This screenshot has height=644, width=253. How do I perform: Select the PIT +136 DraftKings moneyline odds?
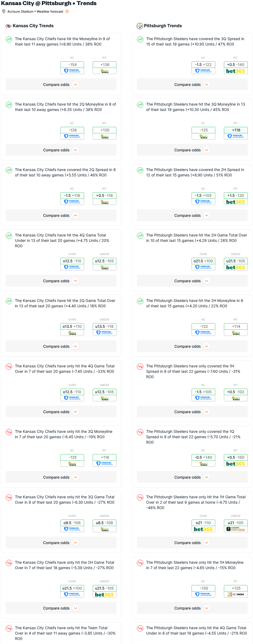pos(105,68)
